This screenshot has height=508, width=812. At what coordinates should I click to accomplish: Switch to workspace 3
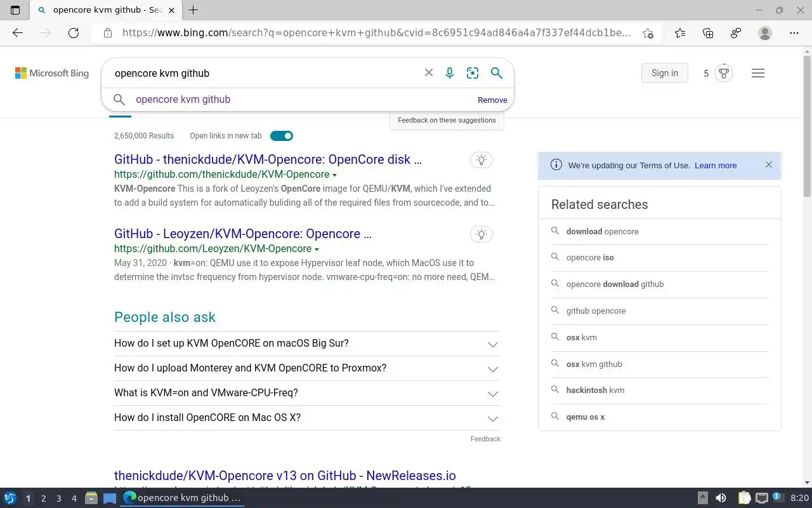pyautogui.click(x=58, y=498)
